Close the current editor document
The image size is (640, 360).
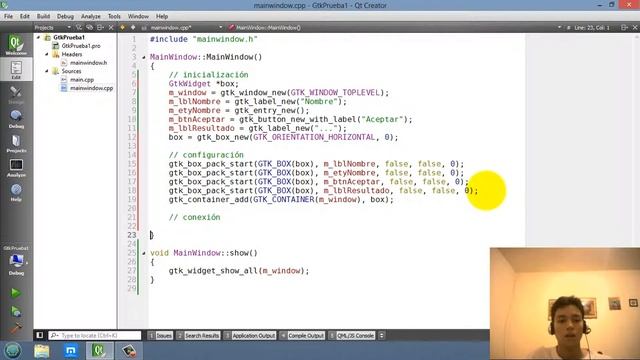pos(635,27)
